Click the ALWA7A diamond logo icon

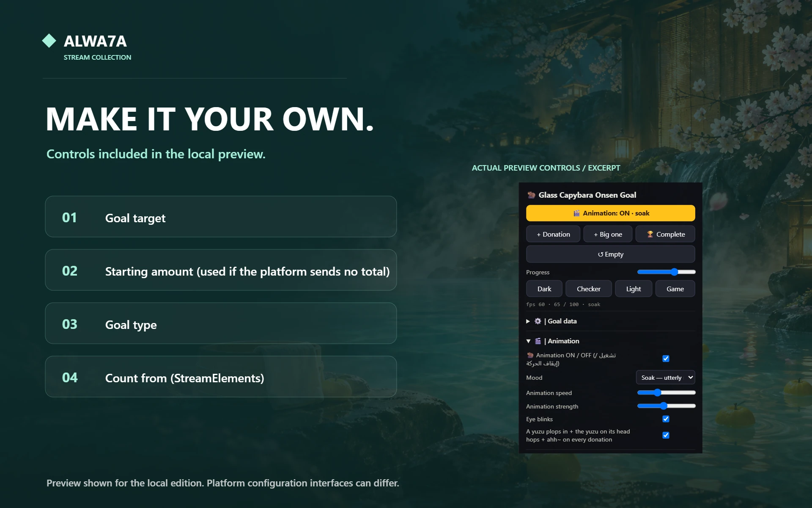click(49, 41)
